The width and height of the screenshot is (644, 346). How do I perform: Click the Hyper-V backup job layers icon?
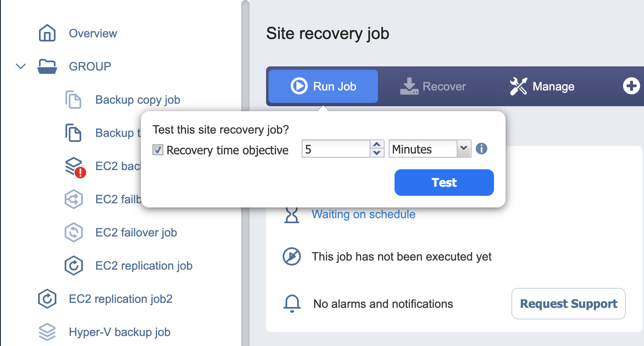[x=47, y=332]
